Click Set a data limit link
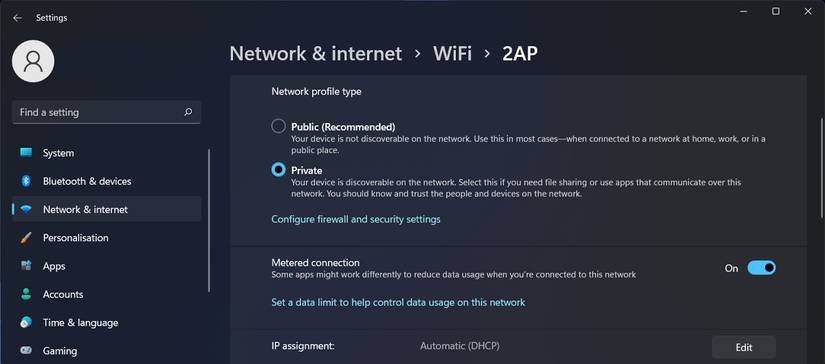825x364 pixels. pyautogui.click(x=398, y=302)
